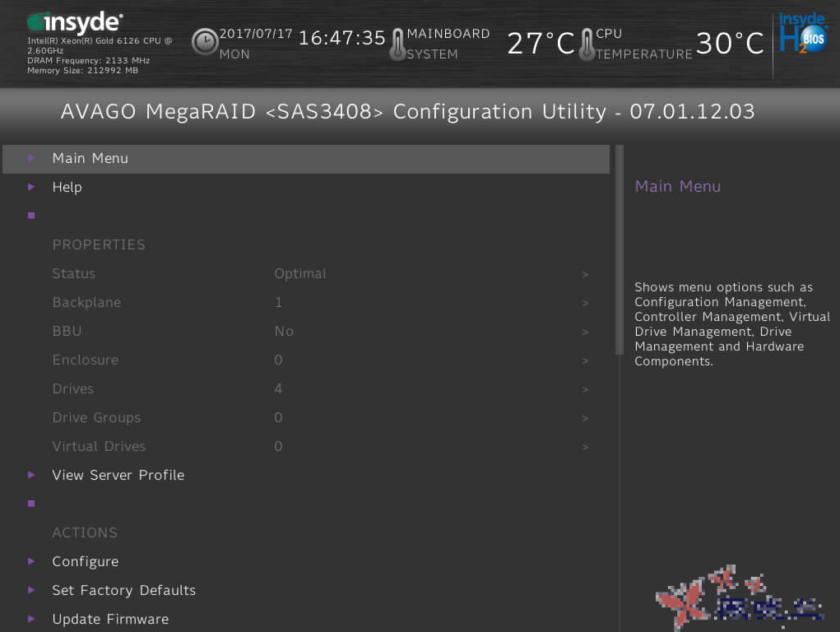Click the mainboard thermometer icon
Image resolution: width=840 pixels, height=632 pixels.
tap(397, 44)
